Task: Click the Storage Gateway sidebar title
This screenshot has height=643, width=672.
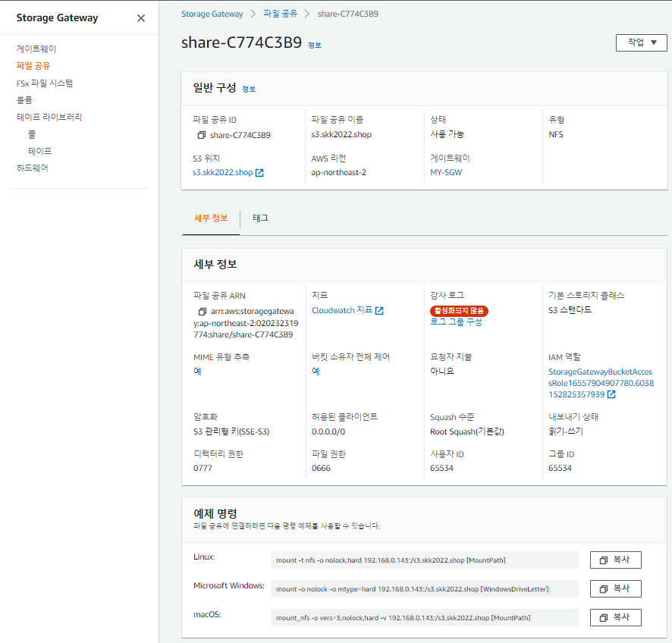Action: tap(57, 18)
